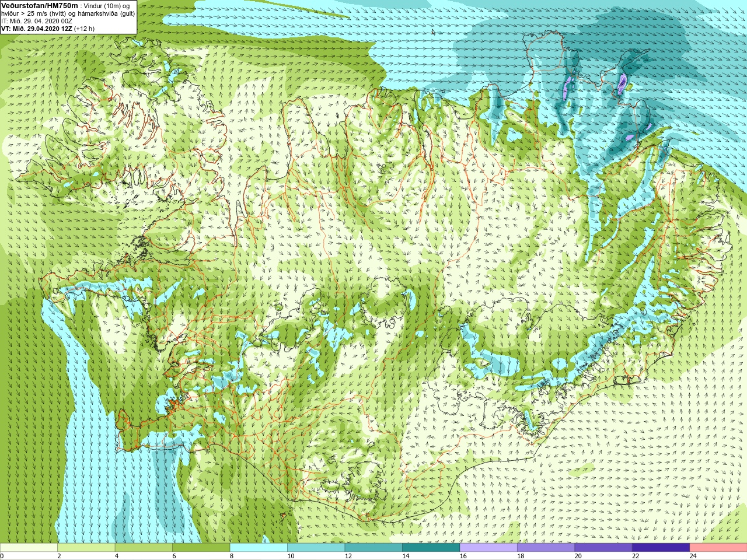Select the violet 20–22 m/s legend swatch
747x560 pixels.
(603, 548)
